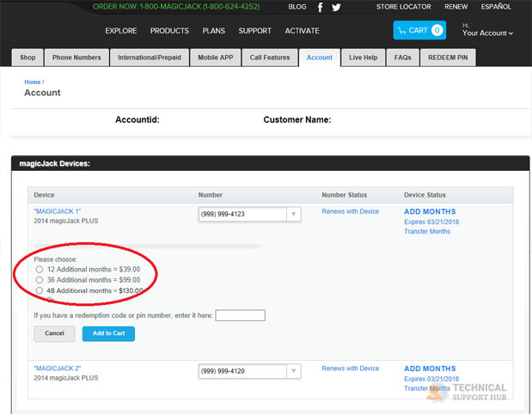Screen dimensions: 532x414
Task: Click the Customer Name label
Action: pyautogui.click(x=297, y=119)
